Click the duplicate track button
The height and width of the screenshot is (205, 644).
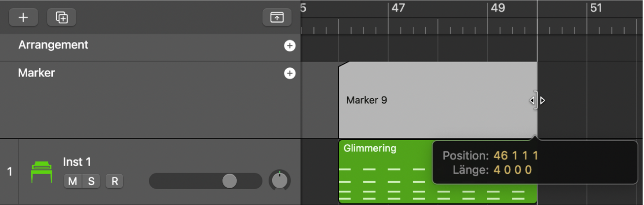coord(62,18)
